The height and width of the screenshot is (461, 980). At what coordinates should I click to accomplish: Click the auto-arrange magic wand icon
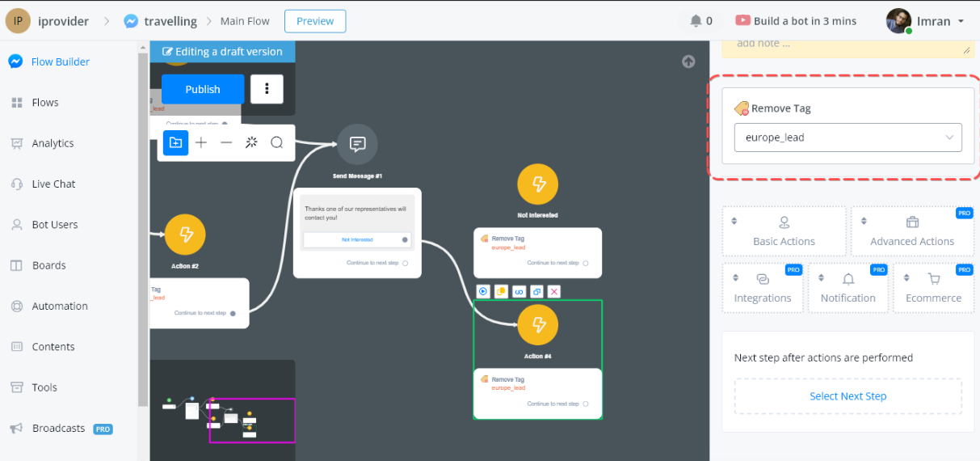[x=251, y=143]
